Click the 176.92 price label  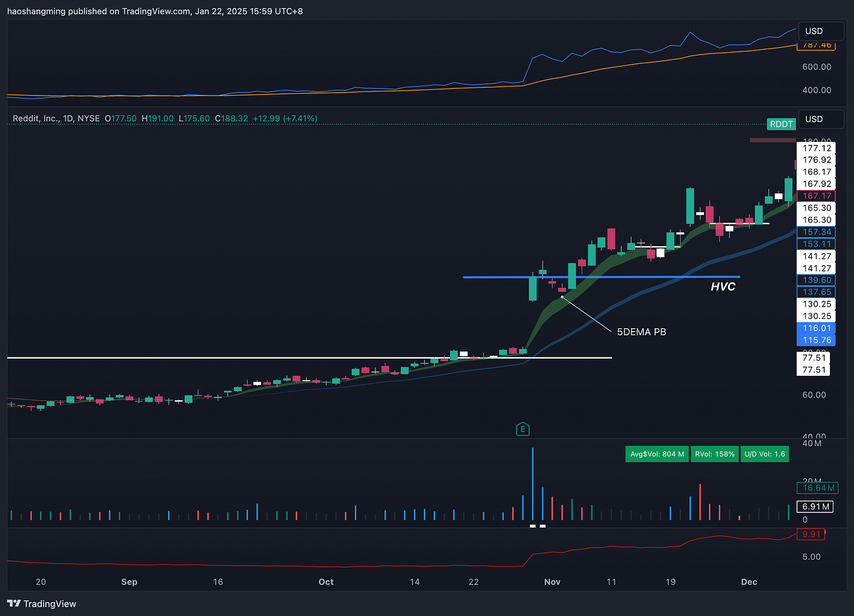coord(816,160)
